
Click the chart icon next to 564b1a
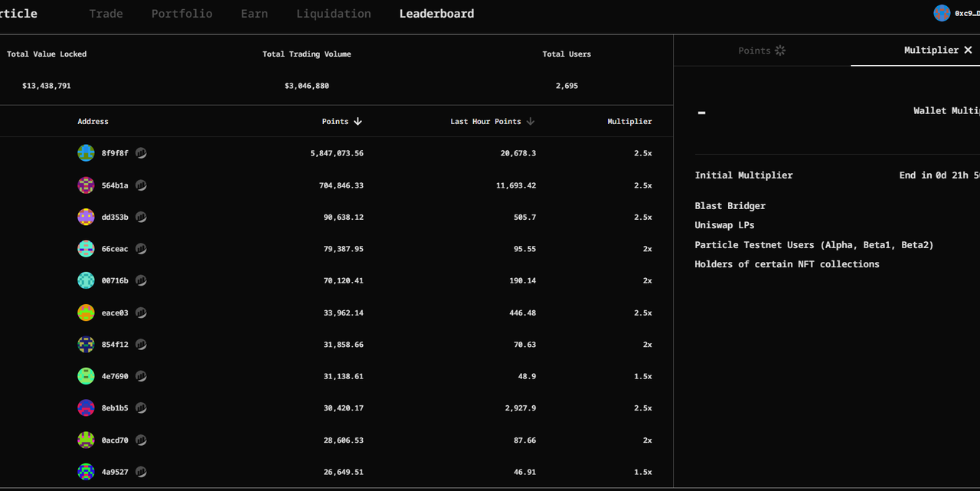tap(141, 185)
